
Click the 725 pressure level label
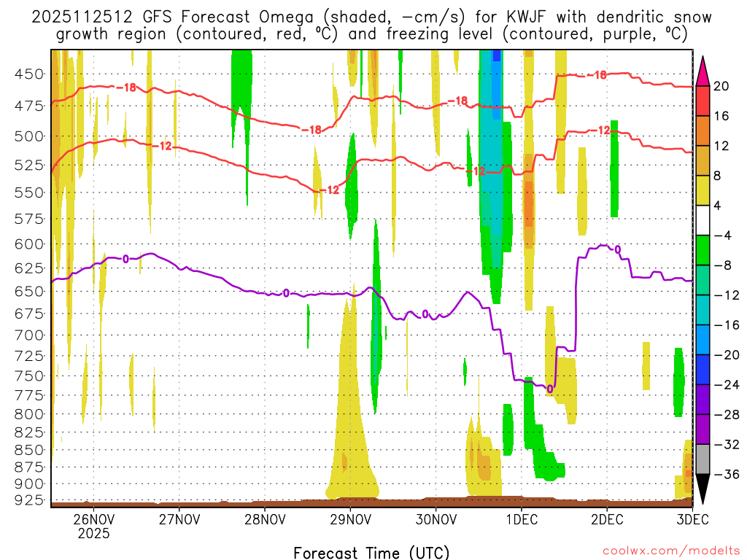(29, 356)
